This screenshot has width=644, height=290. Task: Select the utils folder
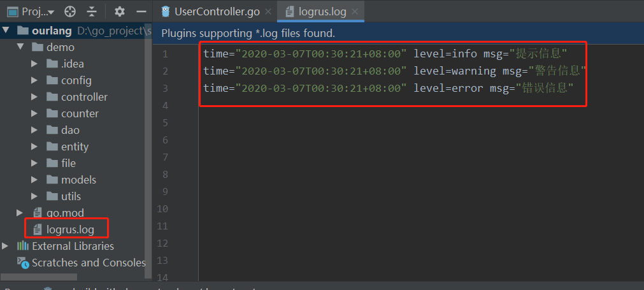(71, 196)
